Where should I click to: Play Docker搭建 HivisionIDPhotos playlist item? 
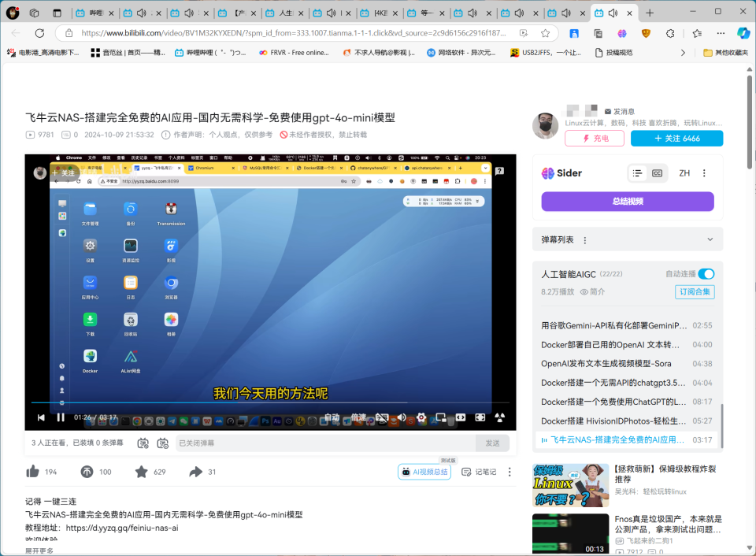click(x=626, y=421)
